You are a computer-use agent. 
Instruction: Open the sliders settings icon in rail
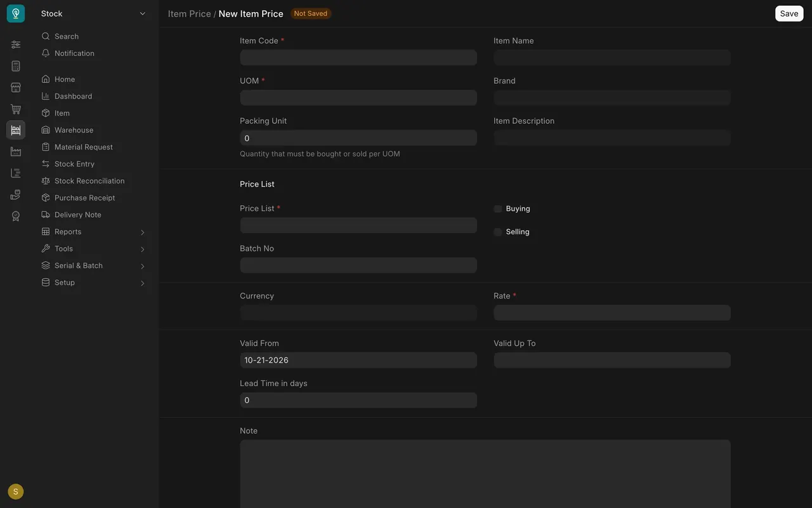16,44
